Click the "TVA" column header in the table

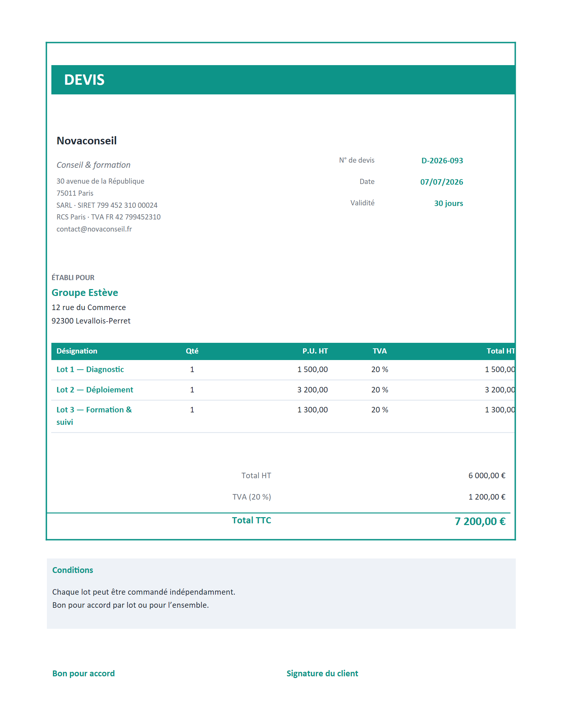pyautogui.click(x=380, y=351)
